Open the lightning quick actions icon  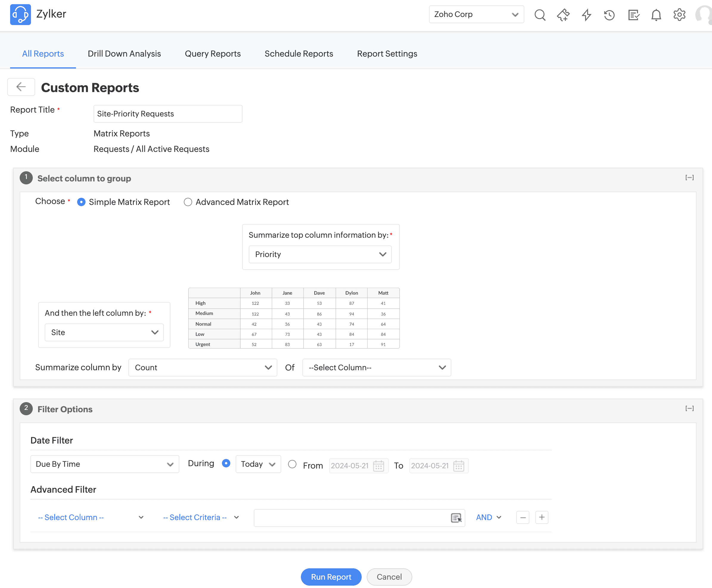click(586, 15)
